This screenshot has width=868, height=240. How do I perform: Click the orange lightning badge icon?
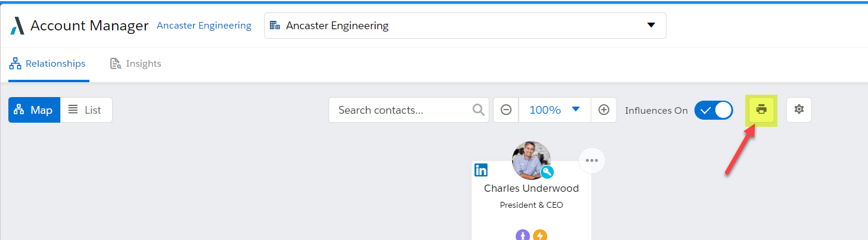point(540,235)
